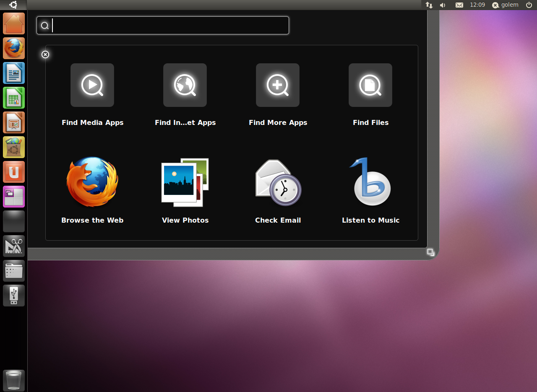Open Firefox from the launcher
The image size is (537, 392).
(13, 48)
